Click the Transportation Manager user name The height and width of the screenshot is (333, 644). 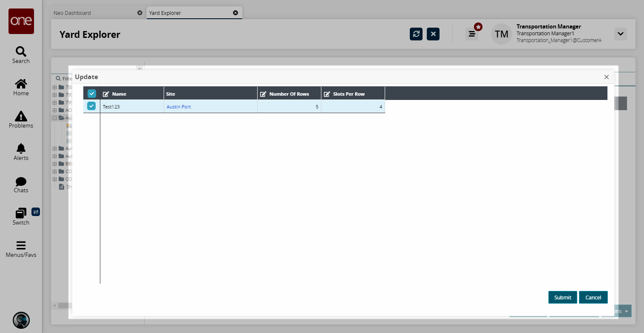(548, 26)
